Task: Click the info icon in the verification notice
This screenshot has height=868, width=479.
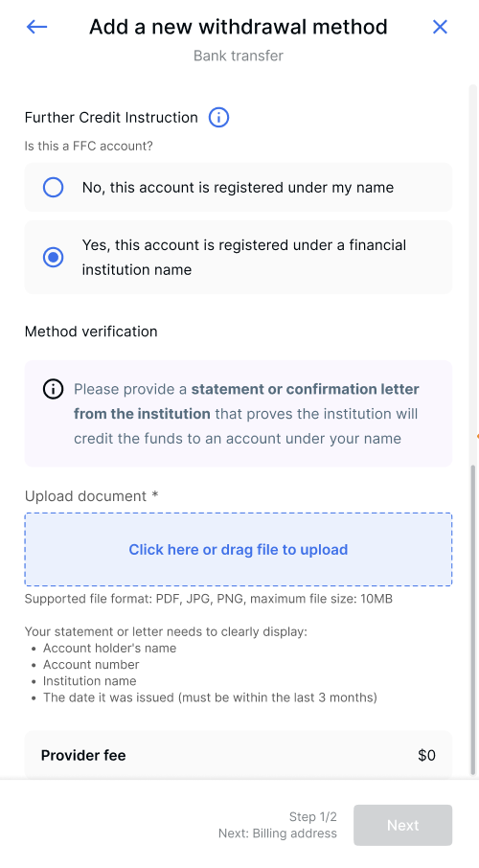Action: [x=53, y=389]
